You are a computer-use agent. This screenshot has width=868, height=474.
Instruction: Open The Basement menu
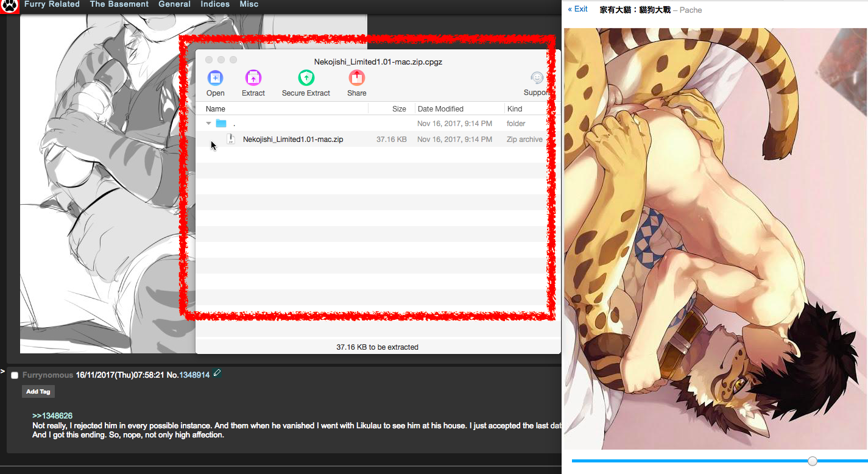coord(119,4)
